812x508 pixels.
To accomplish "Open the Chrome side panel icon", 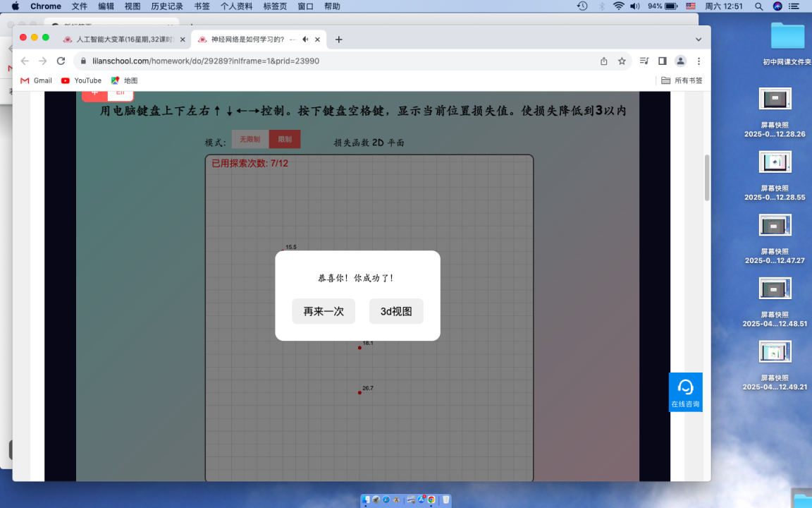I will [663, 61].
